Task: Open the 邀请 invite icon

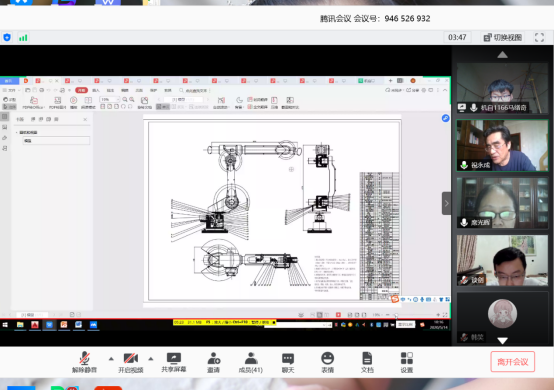Action: [x=213, y=358]
